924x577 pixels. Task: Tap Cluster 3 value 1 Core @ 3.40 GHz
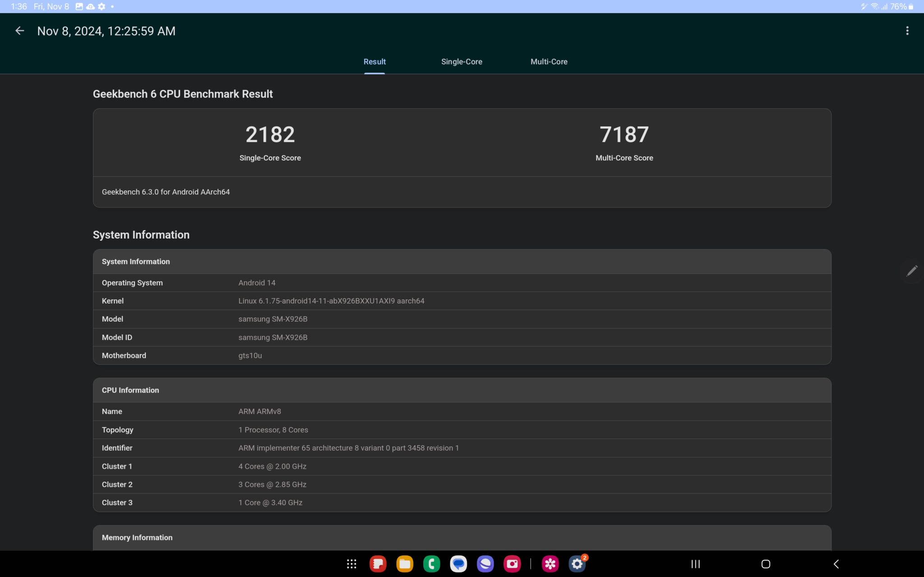(x=270, y=503)
